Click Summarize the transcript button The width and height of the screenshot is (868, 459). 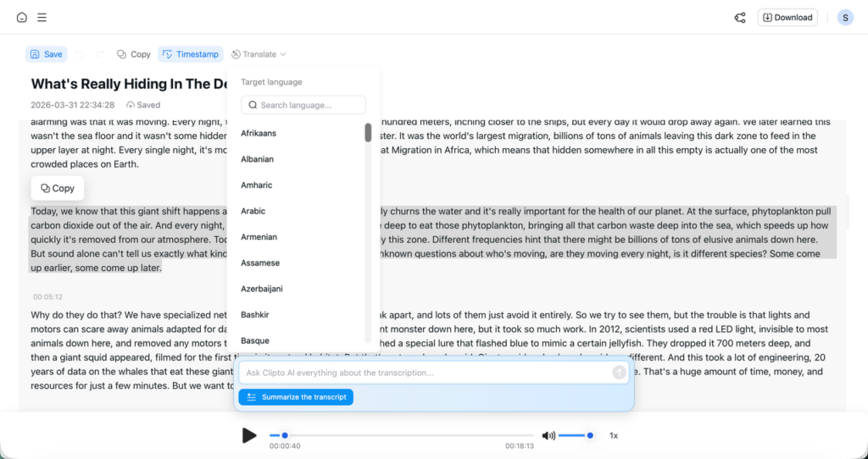point(296,397)
